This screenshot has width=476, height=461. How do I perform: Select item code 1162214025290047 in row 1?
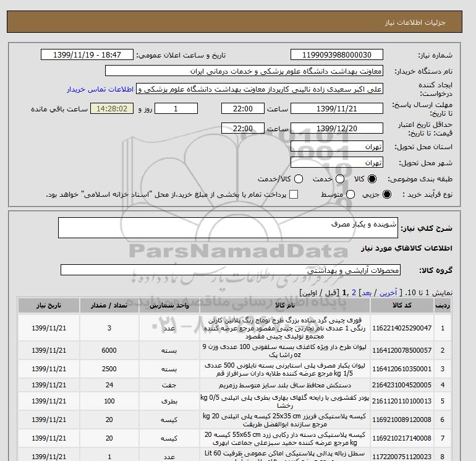(x=402, y=328)
